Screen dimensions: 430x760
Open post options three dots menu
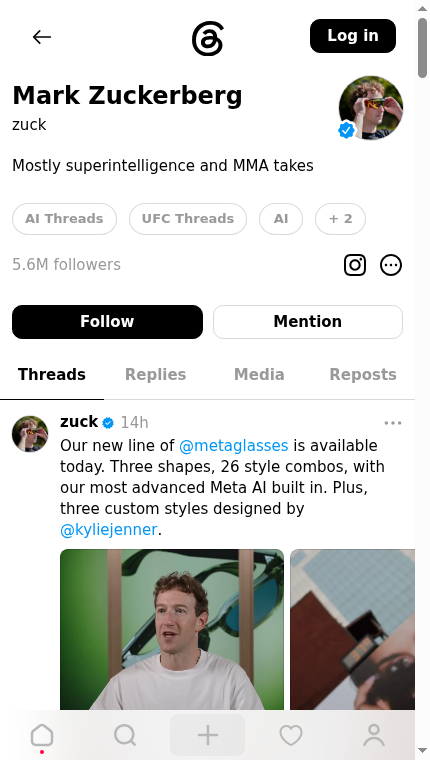click(x=393, y=423)
